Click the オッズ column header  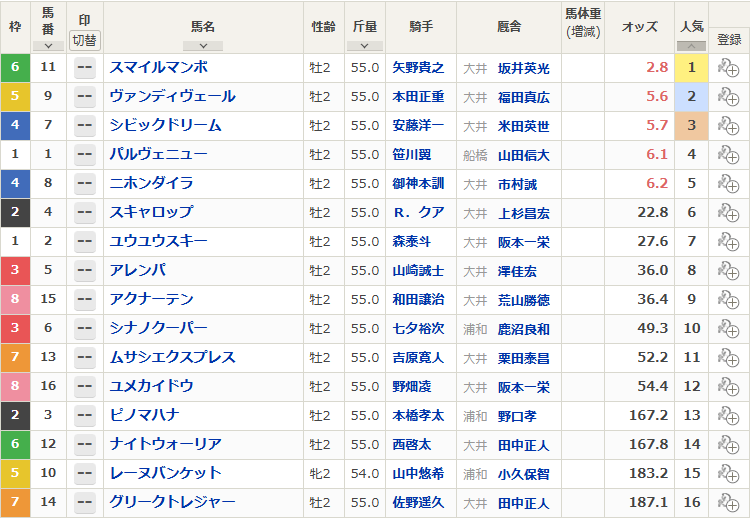tap(640, 27)
